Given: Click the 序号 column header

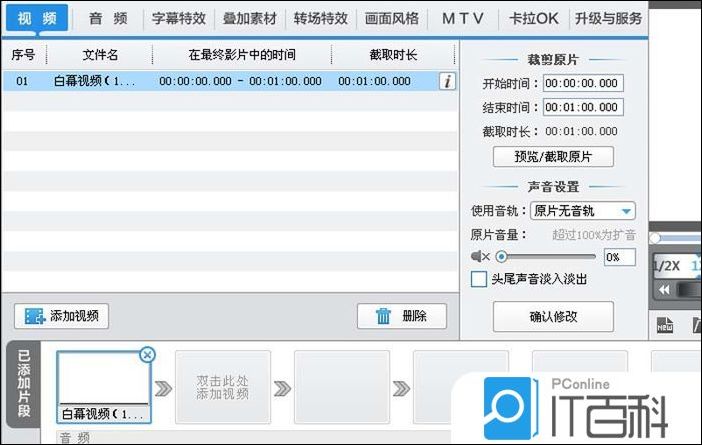Looking at the screenshot, I should pyautogui.click(x=23, y=55).
